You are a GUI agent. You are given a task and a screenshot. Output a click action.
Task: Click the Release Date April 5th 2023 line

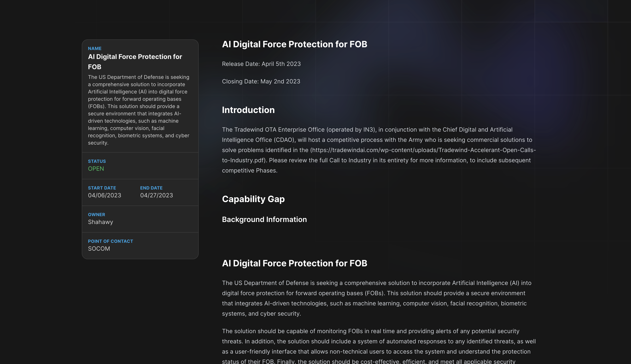(261, 64)
